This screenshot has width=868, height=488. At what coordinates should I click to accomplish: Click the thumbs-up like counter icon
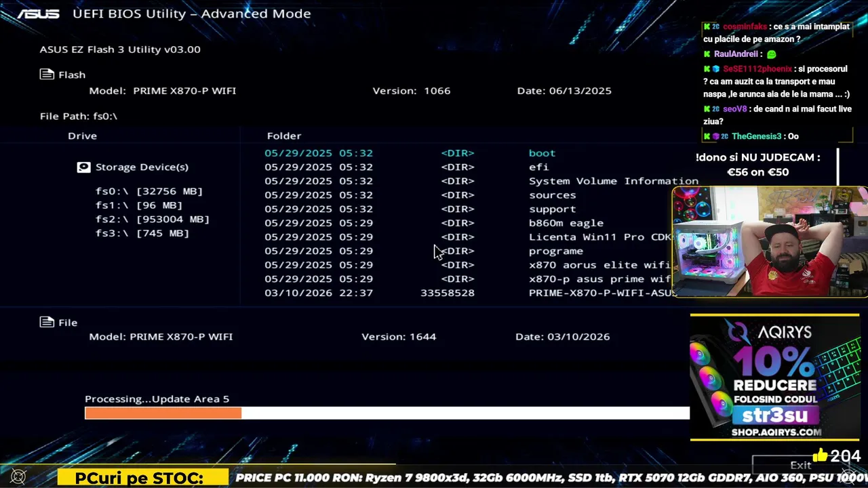pyautogui.click(x=820, y=455)
